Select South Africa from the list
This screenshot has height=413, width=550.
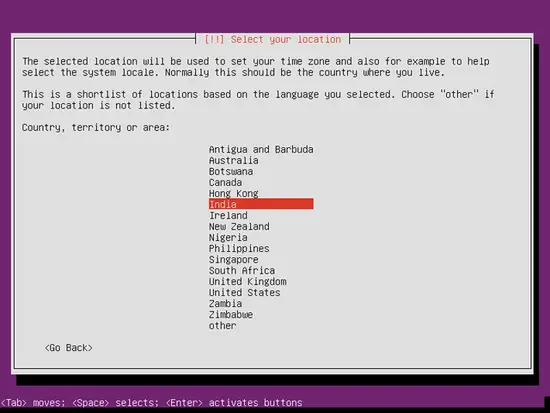pos(242,271)
